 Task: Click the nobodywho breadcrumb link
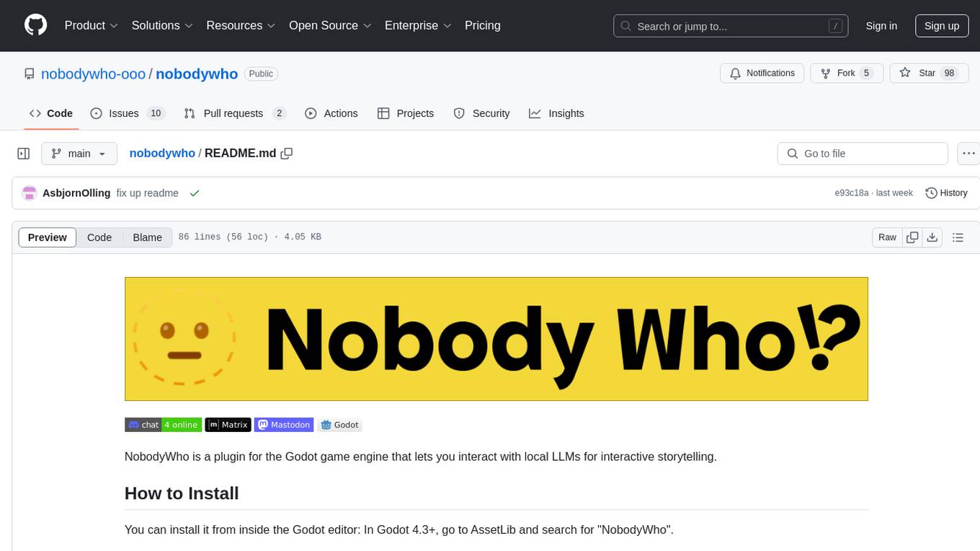coord(162,153)
